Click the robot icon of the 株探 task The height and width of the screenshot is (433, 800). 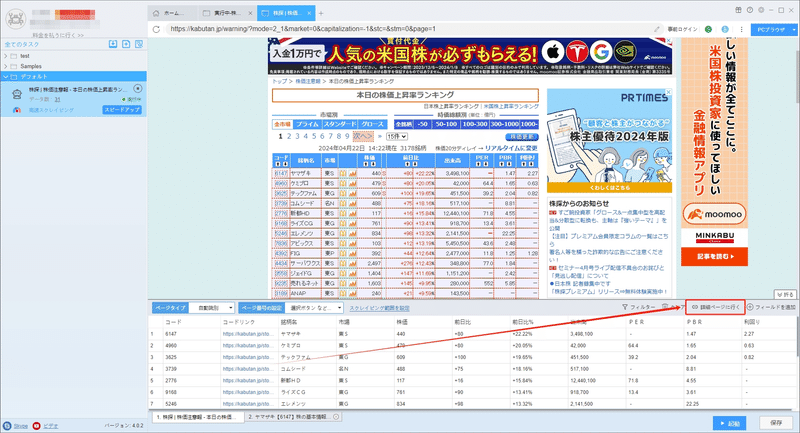pyautogui.click(x=17, y=93)
